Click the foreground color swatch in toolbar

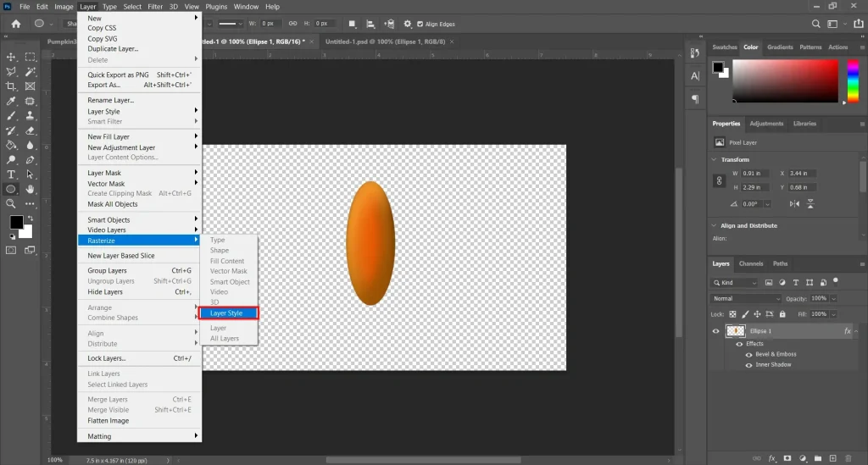[16, 222]
